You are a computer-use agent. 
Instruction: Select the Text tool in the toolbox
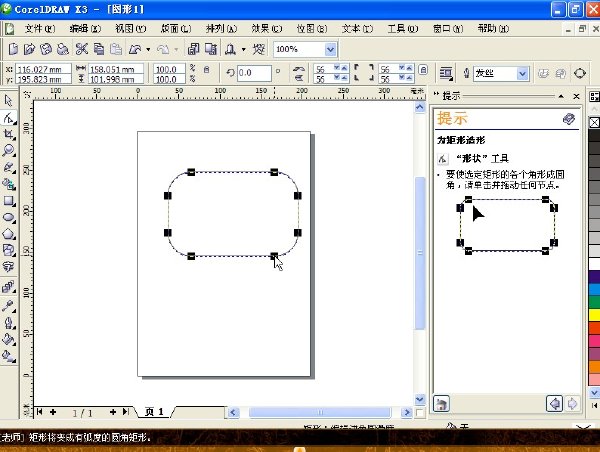pyautogui.click(x=8, y=266)
